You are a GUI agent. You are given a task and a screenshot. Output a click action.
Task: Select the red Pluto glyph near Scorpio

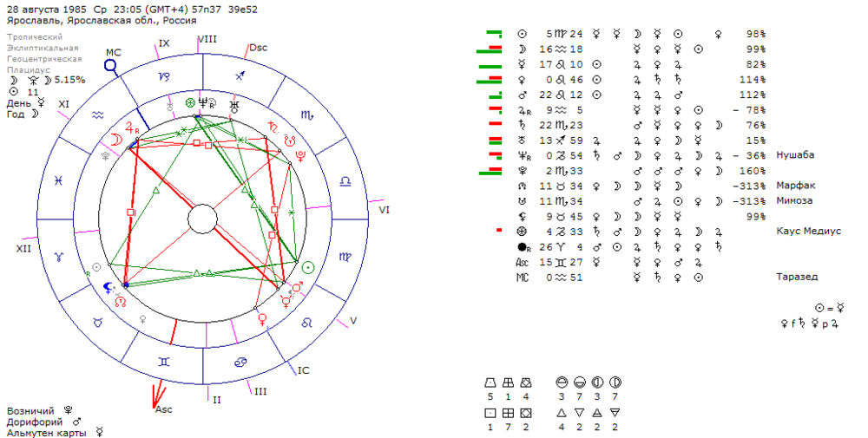pos(302,155)
